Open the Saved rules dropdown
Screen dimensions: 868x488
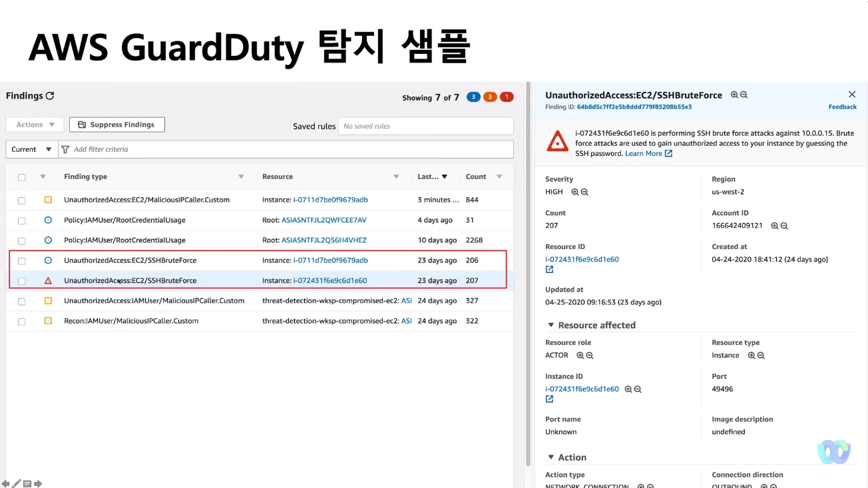click(x=425, y=126)
